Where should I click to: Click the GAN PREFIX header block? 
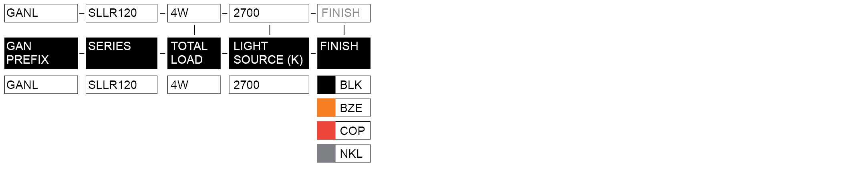click(41, 53)
